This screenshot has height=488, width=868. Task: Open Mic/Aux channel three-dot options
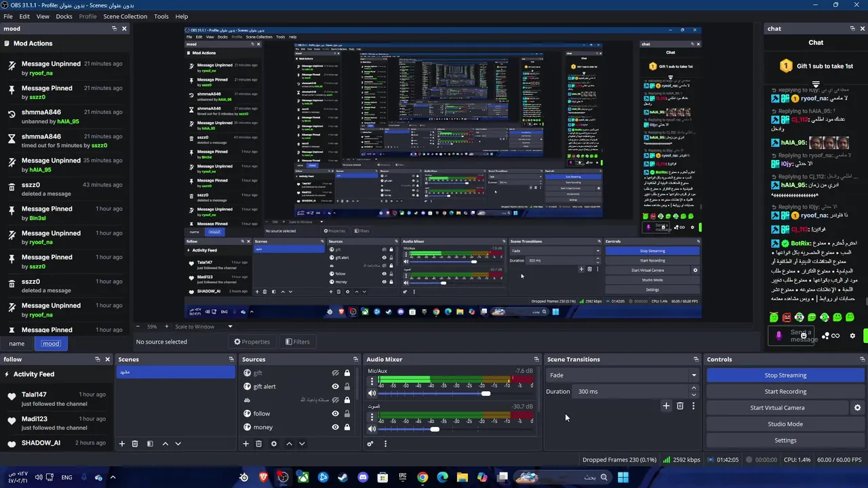coord(372,382)
